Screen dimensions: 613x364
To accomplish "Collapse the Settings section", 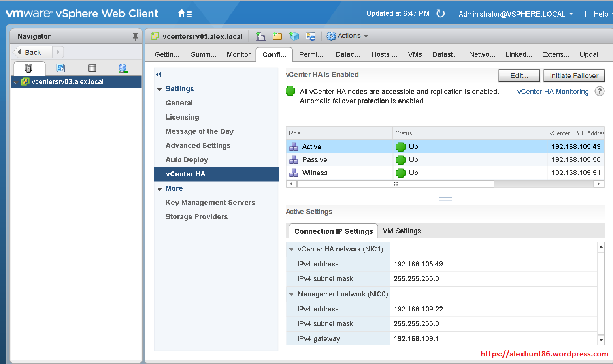I will pyautogui.click(x=160, y=89).
